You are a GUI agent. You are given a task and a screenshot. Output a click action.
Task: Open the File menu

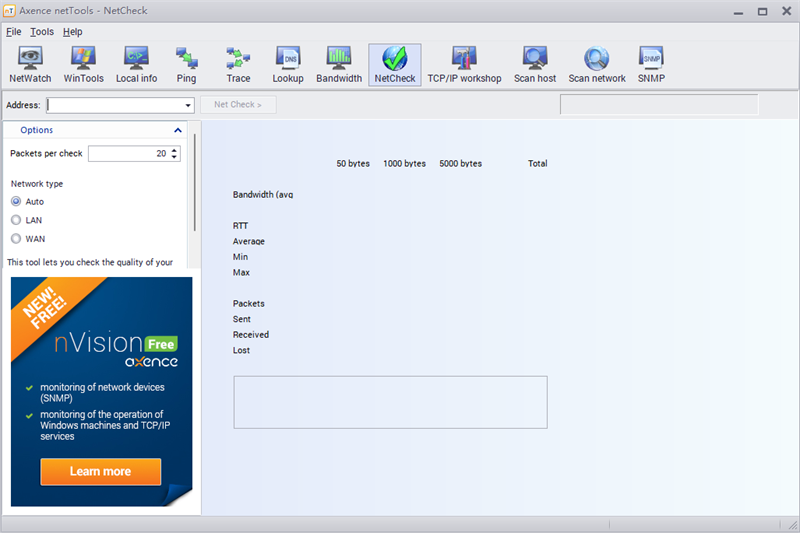click(x=14, y=32)
